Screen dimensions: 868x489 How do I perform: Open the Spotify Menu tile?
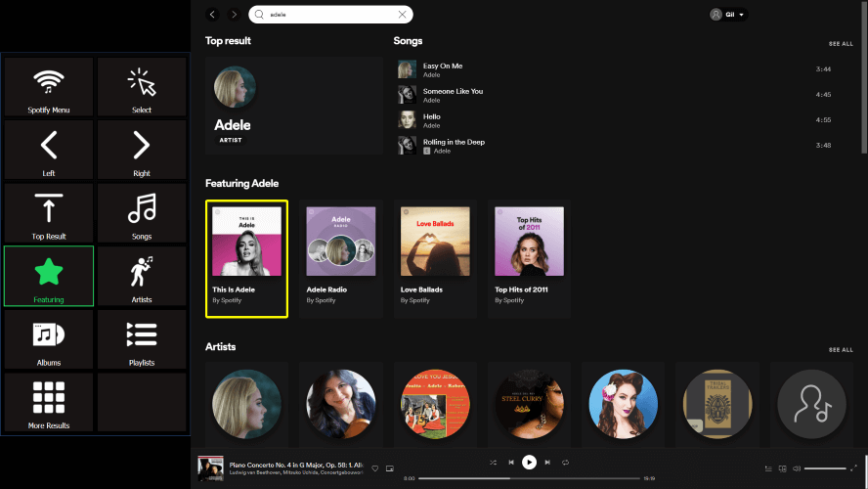[x=49, y=87]
